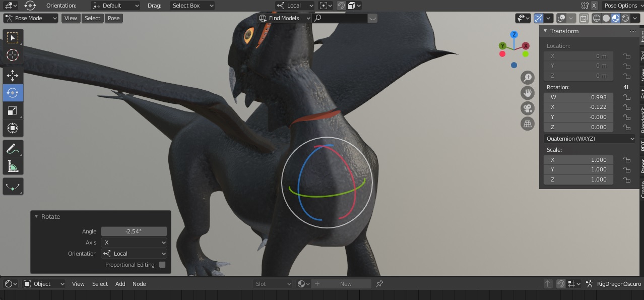Enable the Proportional Editing checkbox
This screenshot has width=644, height=300.
162,265
